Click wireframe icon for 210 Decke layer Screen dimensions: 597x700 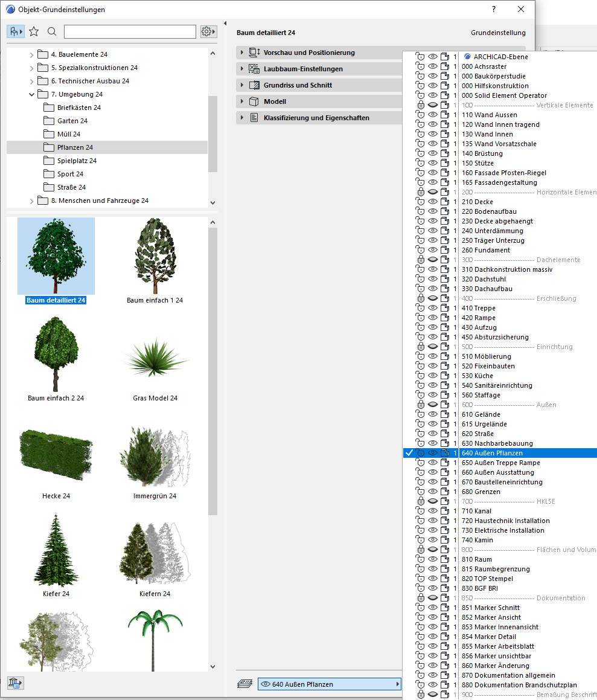444,202
